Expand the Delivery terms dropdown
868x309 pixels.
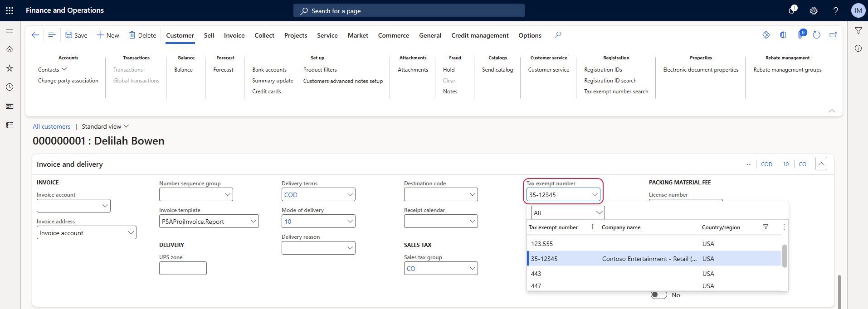[350, 195]
